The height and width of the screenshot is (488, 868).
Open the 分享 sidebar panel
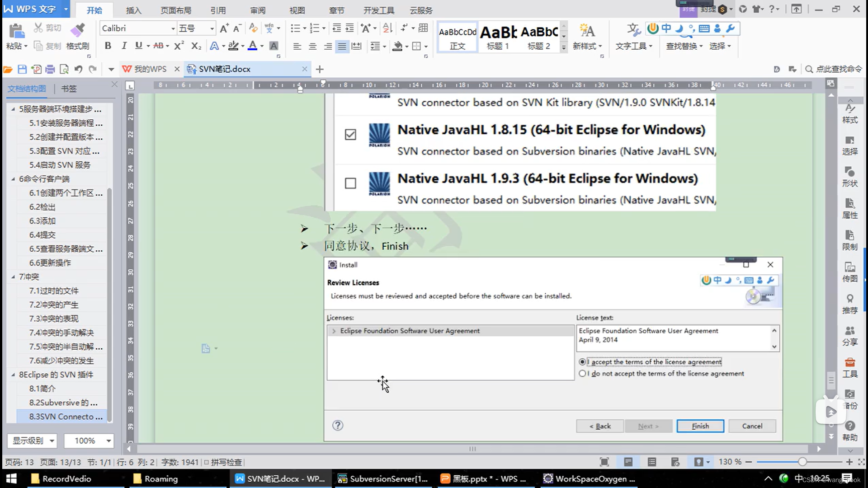click(x=850, y=336)
